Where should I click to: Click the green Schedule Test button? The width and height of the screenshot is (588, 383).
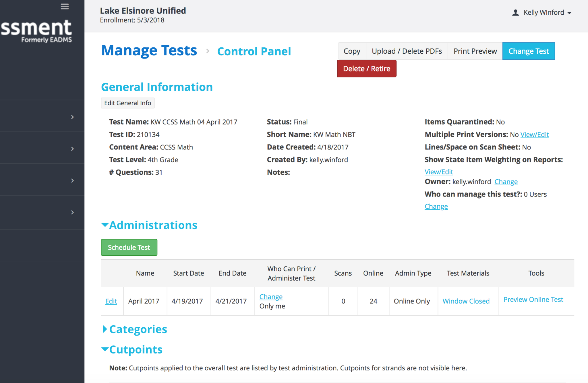129,247
